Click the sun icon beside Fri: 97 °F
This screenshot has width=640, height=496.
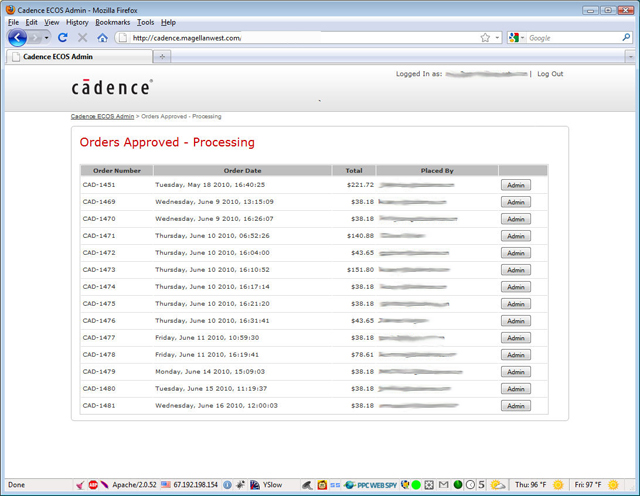pyautogui.click(x=613, y=485)
